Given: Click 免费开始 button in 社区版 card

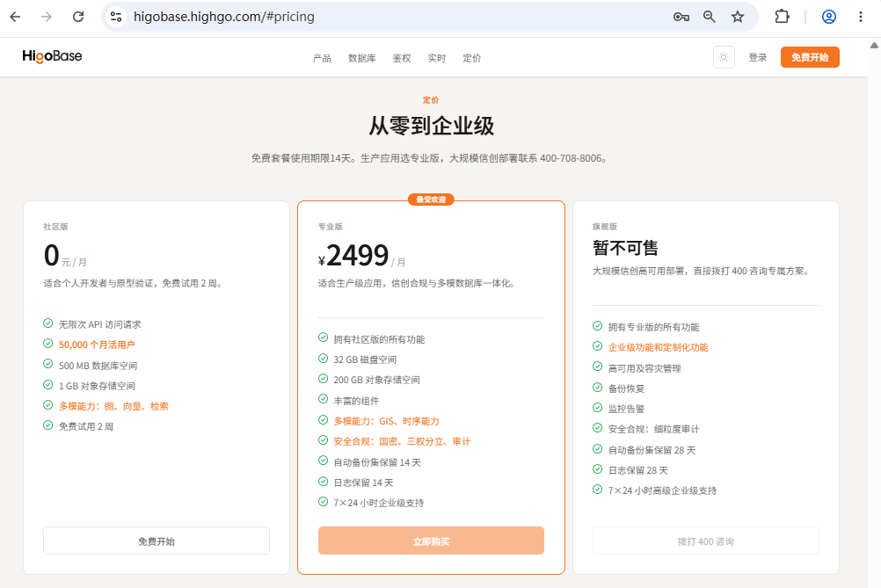Looking at the screenshot, I should [157, 541].
